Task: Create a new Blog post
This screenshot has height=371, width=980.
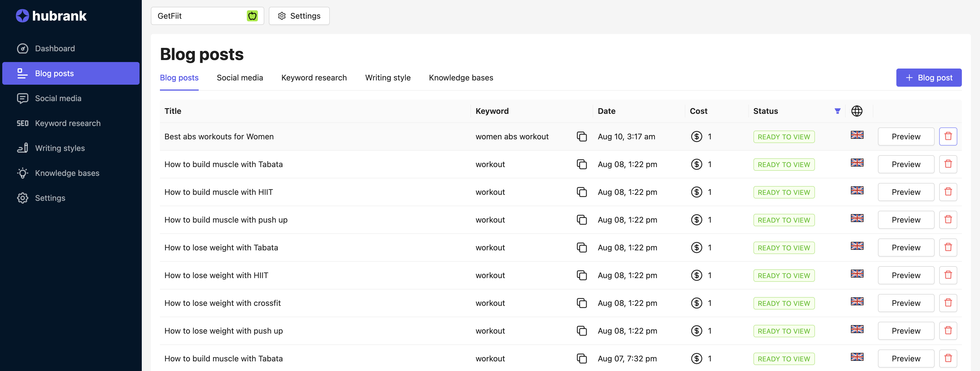Action: (928, 78)
